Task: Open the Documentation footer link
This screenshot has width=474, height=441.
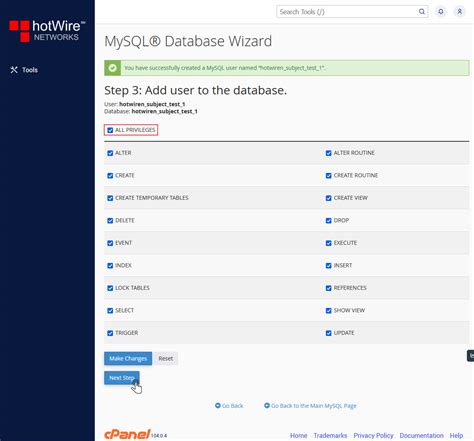Action: point(422,435)
